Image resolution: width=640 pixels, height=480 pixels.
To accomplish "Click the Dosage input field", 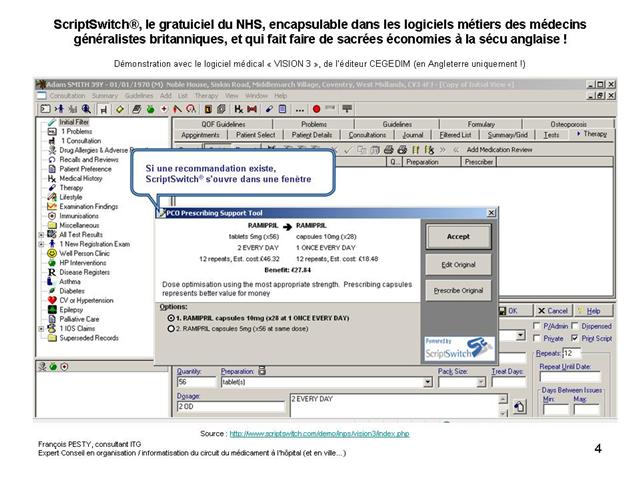I will [231, 407].
